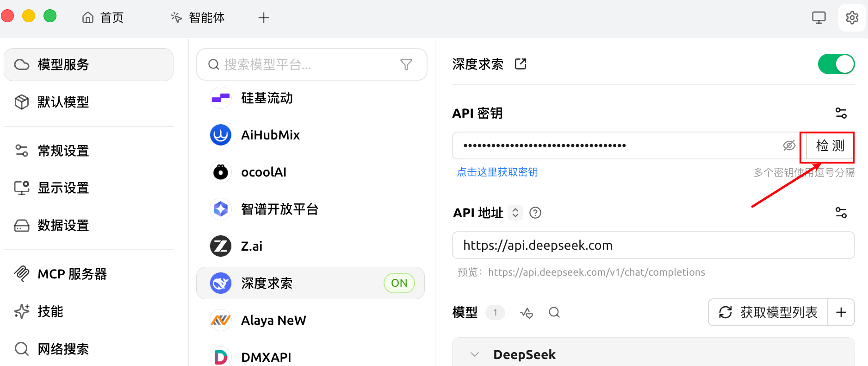Click the API address field with https://api.deepseek.com

[x=653, y=245]
